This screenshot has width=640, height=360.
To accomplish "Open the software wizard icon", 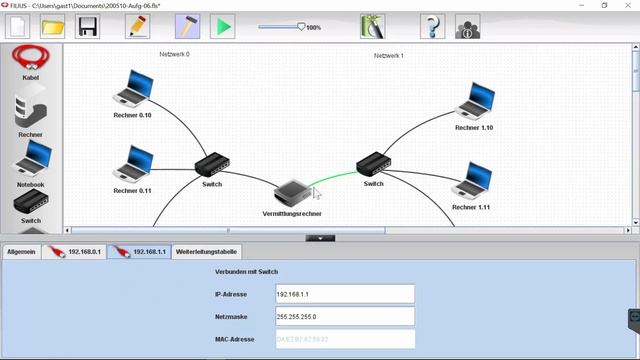I will (372, 27).
